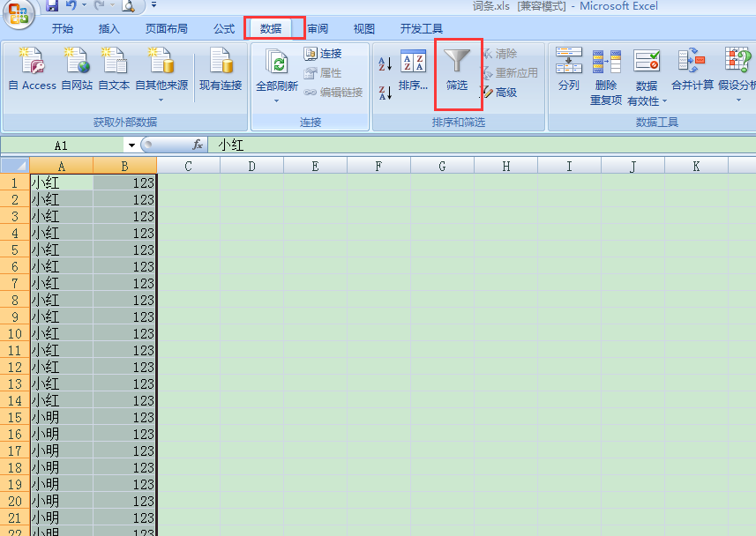Click cell A18 containing 小明
Viewport: 756px width, 536px height.
(61, 467)
